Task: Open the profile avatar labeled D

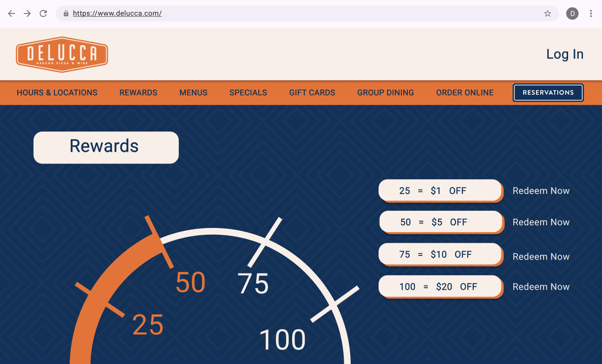Action: click(572, 13)
